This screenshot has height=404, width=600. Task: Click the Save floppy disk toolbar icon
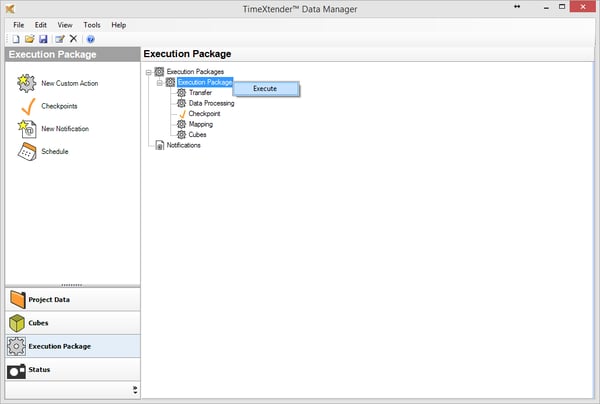[43, 39]
